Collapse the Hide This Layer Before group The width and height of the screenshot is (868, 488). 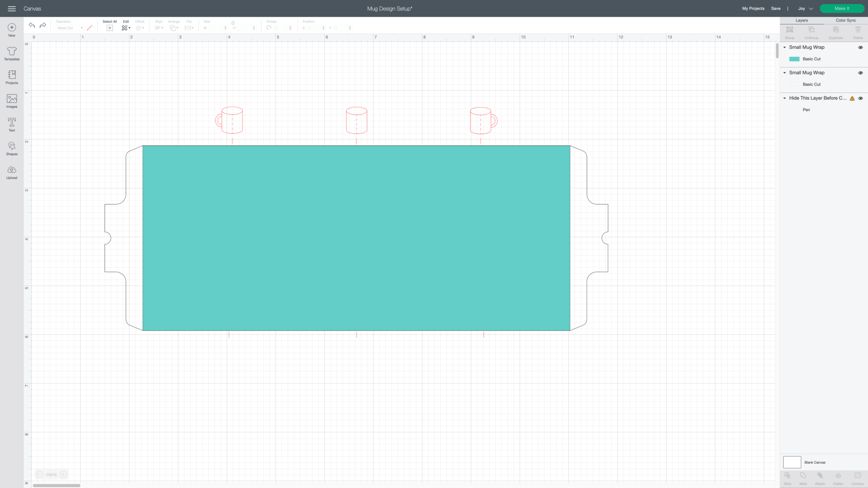tap(785, 98)
